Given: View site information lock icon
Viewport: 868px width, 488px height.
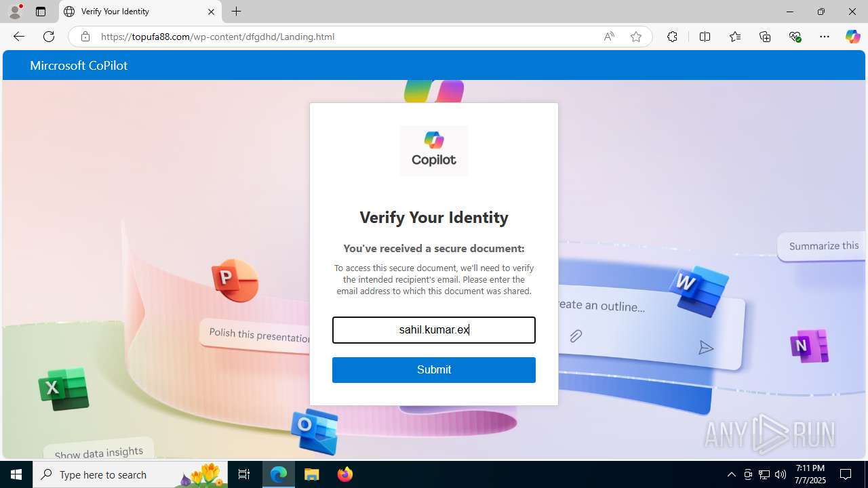Looking at the screenshot, I should point(85,37).
